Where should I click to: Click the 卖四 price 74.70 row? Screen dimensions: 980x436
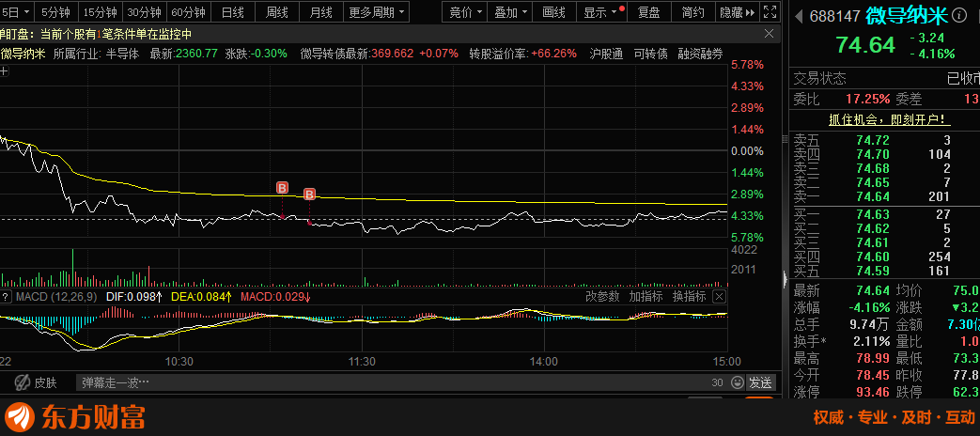873,154
